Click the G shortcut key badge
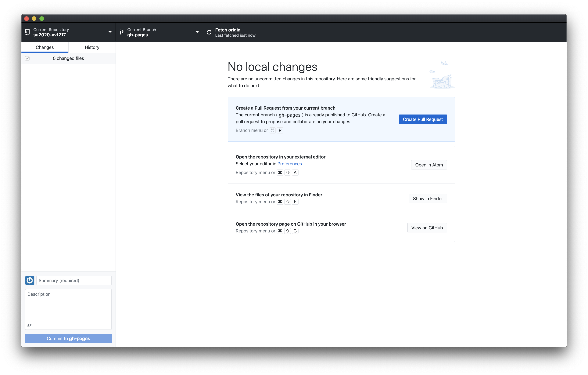 [295, 231]
